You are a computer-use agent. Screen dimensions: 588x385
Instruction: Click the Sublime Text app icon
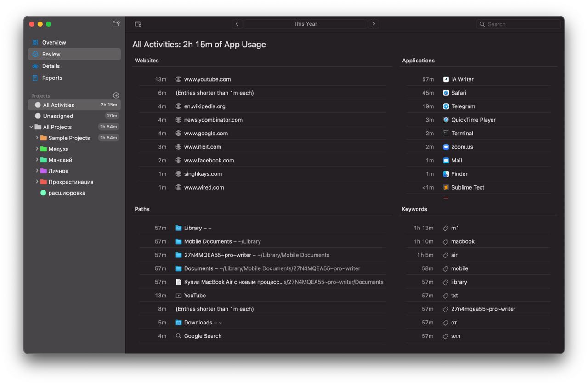[x=446, y=187]
